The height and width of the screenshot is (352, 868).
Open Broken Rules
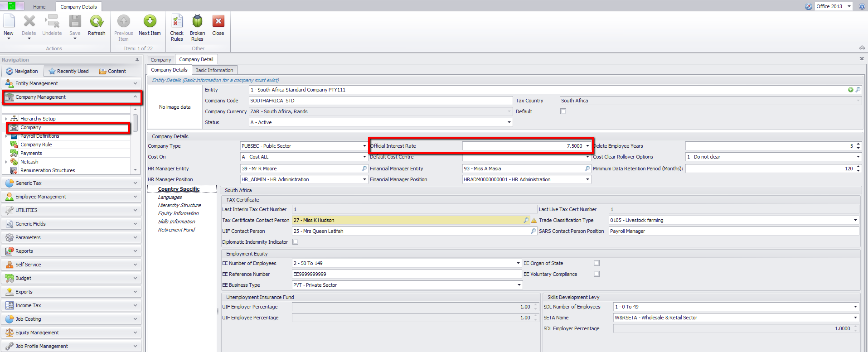tap(197, 21)
